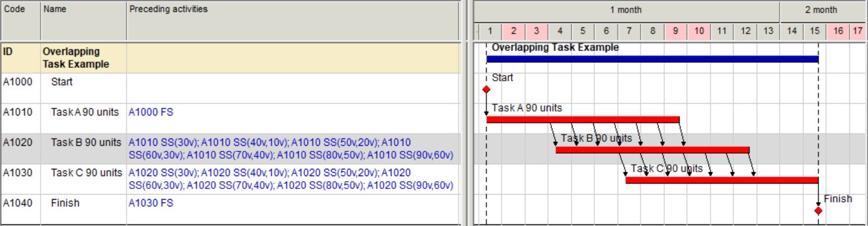Select the Finish milestone diamond

pyautogui.click(x=819, y=210)
